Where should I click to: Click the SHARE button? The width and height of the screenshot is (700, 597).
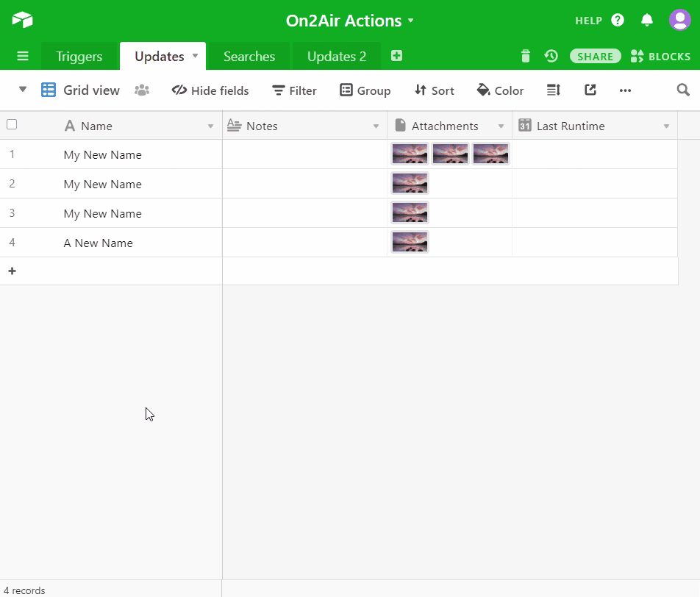[595, 57]
